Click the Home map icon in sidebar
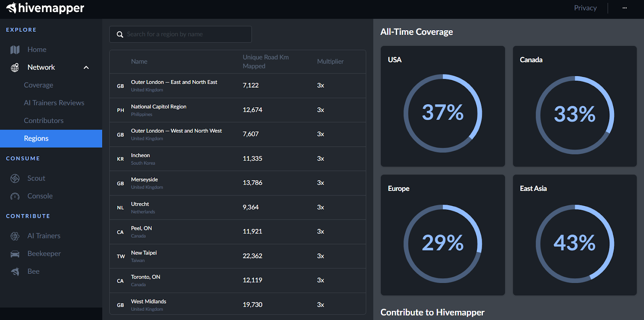Viewport: 644px width, 320px height. point(15,49)
